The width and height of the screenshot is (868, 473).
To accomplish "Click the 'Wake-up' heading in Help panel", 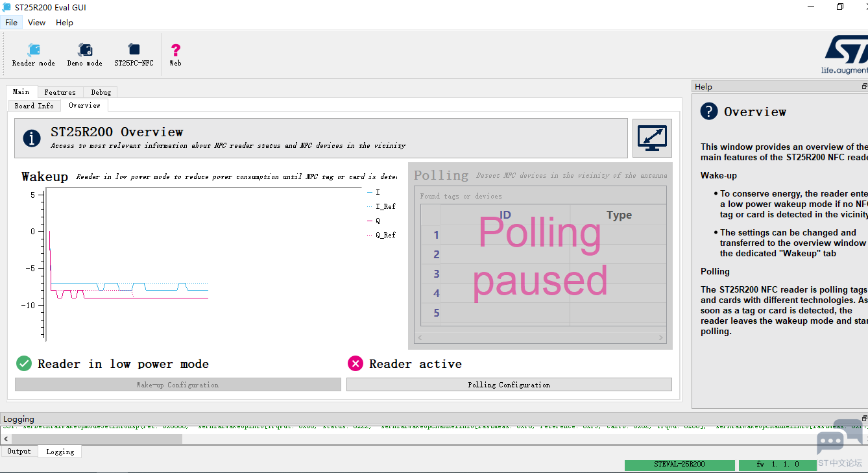I will [719, 175].
